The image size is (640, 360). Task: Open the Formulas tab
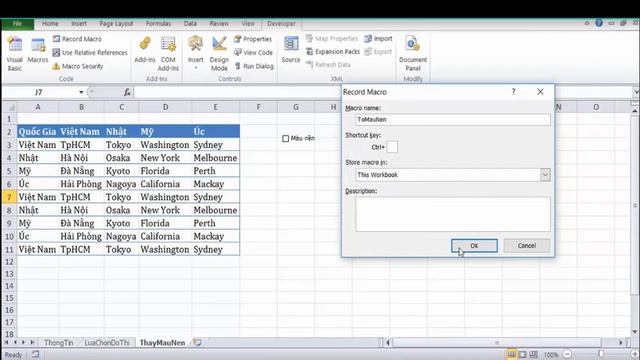point(158,24)
